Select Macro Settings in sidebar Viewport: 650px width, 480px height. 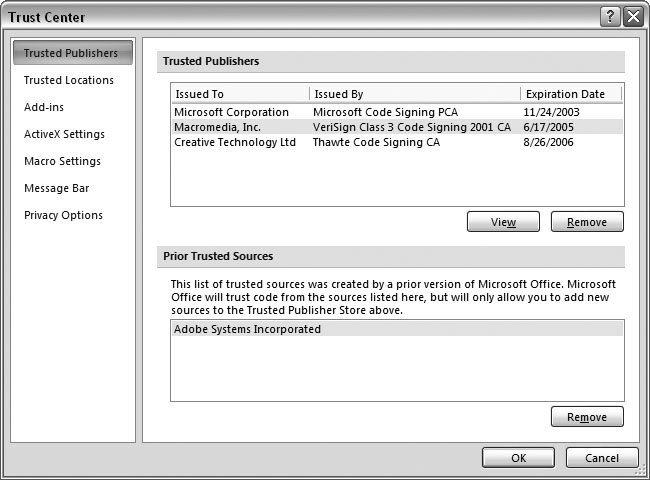pyautogui.click(x=62, y=161)
